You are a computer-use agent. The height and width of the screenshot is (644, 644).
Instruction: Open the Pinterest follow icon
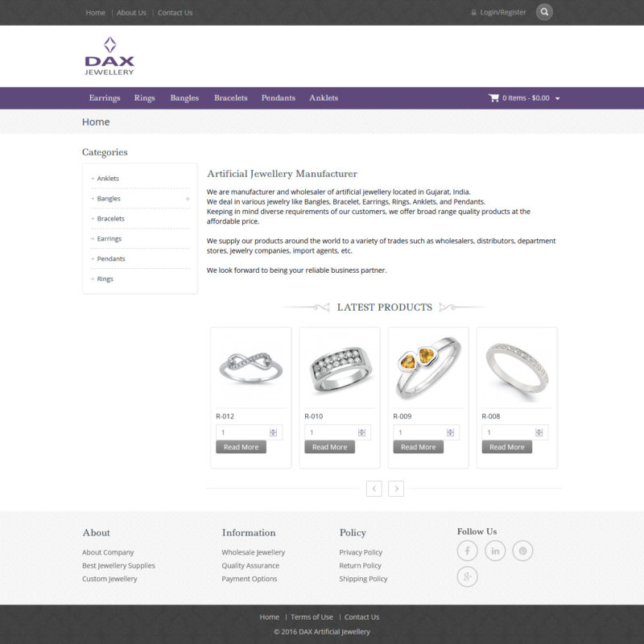(523, 551)
